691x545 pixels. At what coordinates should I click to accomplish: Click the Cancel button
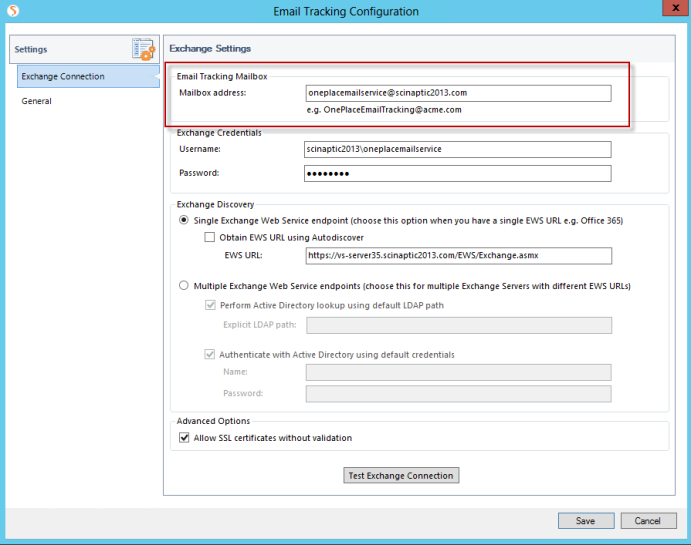pos(648,521)
